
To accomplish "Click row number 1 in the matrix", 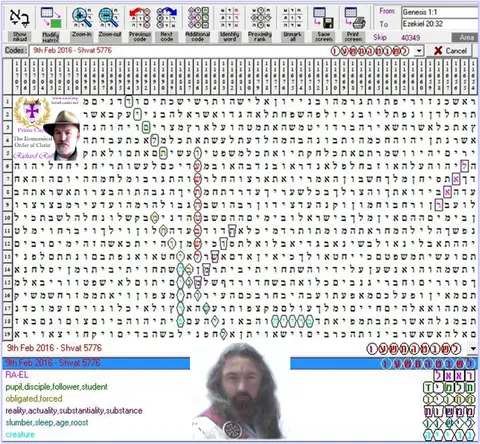I will pos(7,101).
